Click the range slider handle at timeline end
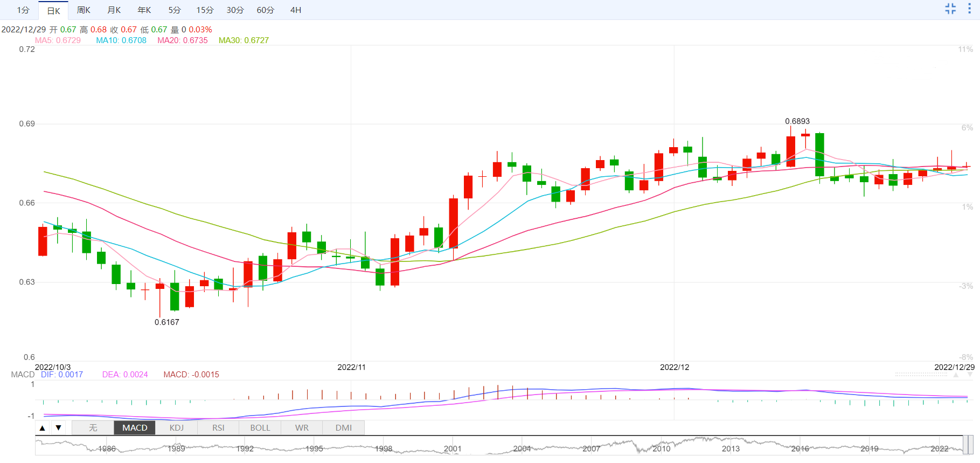 click(x=968, y=445)
